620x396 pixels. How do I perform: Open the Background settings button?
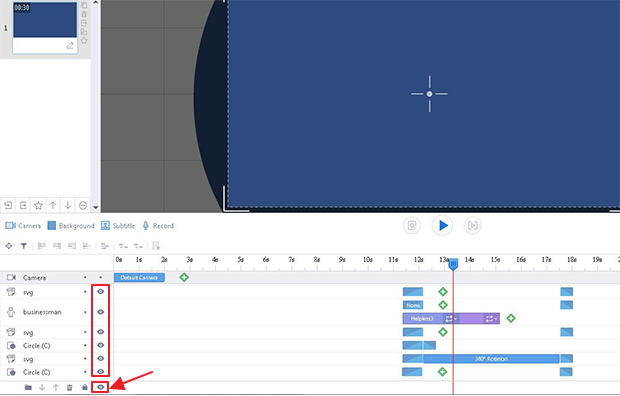[71, 226]
